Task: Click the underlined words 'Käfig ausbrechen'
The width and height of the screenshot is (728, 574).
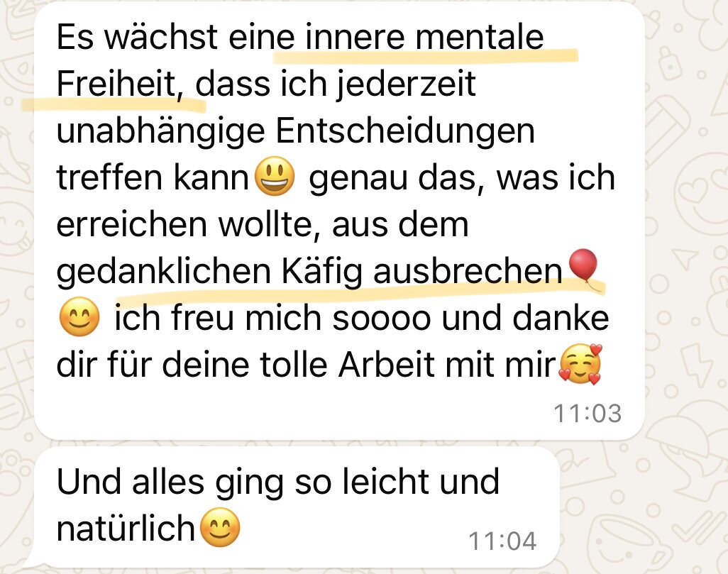Action: (x=421, y=271)
